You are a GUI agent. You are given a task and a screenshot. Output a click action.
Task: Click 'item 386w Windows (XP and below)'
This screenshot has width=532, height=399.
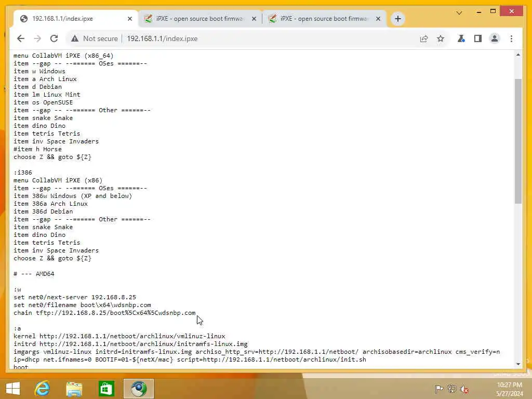click(x=73, y=196)
